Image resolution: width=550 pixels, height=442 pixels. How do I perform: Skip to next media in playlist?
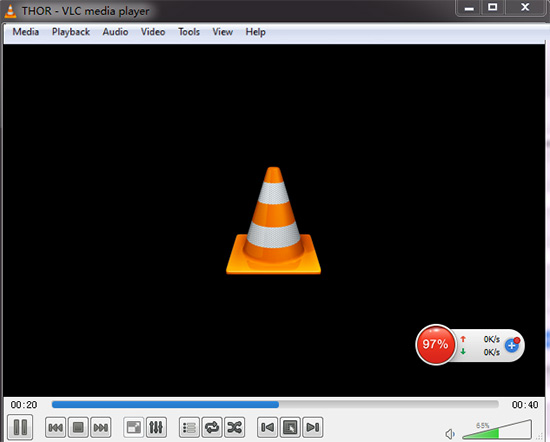[x=101, y=427]
